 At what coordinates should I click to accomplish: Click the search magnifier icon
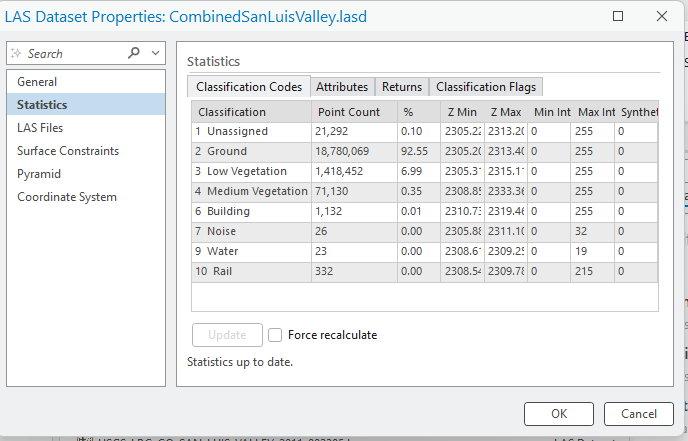(x=135, y=53)
